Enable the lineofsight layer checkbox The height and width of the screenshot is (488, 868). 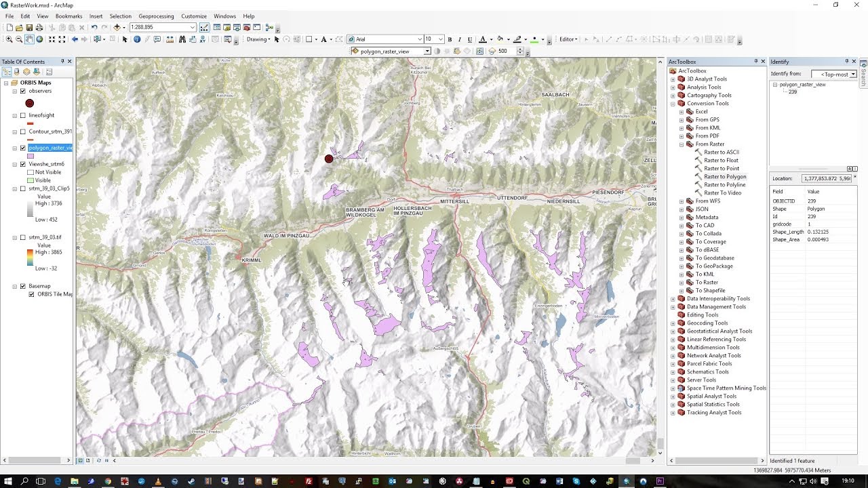(x=23, y=115)
